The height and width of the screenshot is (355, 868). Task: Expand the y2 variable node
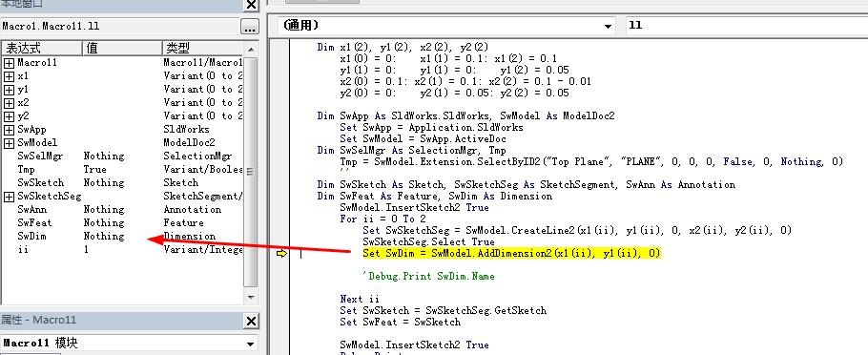point(9,115)
